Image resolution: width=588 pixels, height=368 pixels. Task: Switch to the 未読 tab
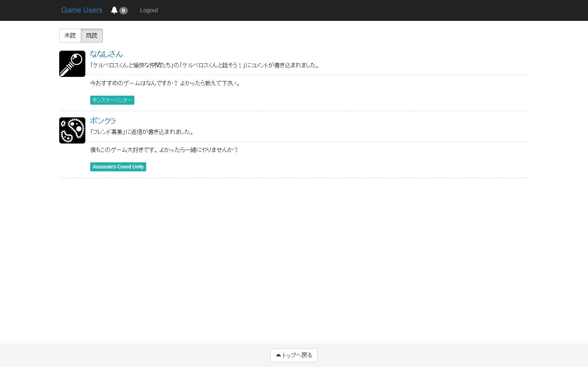coord(70,36)
